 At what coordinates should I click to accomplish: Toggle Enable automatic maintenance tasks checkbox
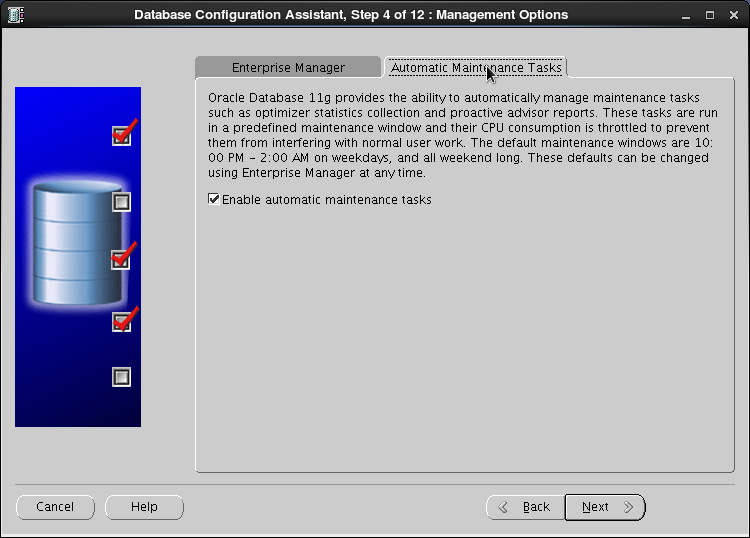point(214,199)
